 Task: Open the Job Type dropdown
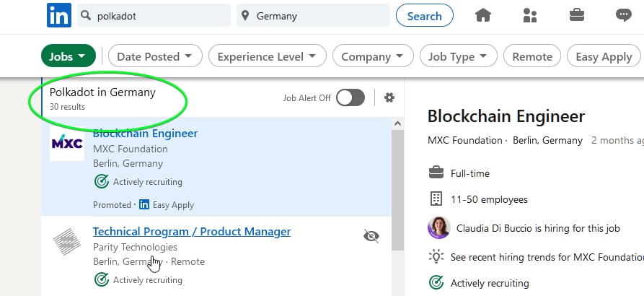pos(459,56)
